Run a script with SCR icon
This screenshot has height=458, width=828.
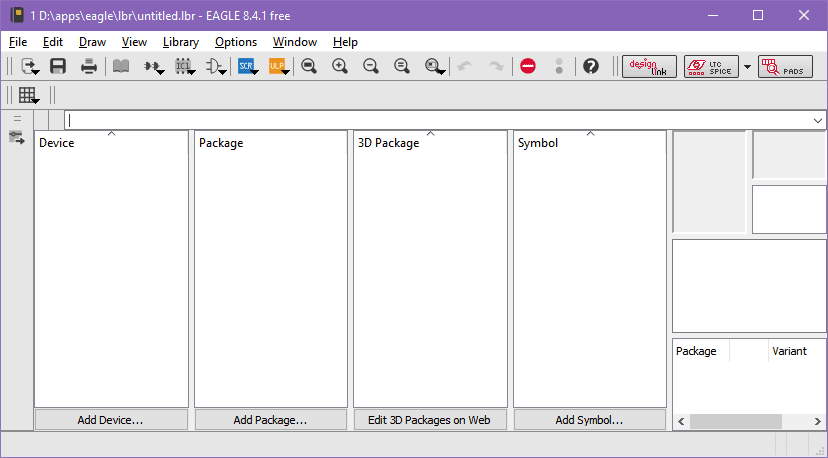click(246, 66)
